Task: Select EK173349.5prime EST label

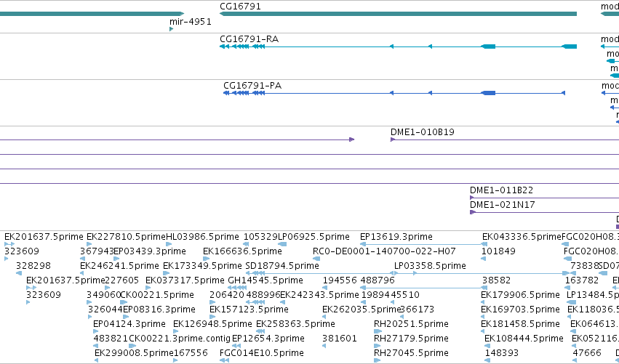Action: coord(202,266)
